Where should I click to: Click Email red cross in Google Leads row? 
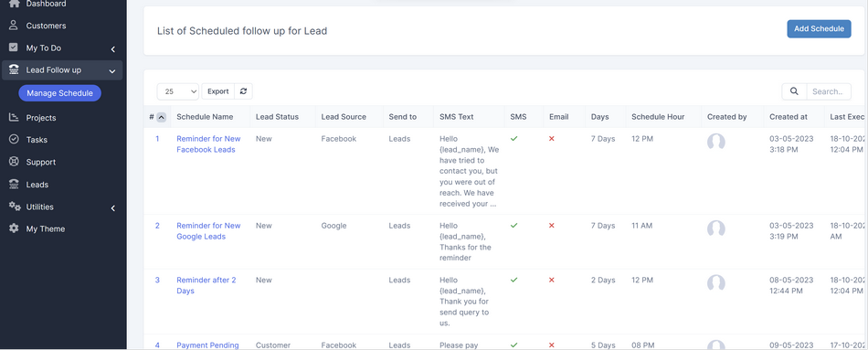551,226
